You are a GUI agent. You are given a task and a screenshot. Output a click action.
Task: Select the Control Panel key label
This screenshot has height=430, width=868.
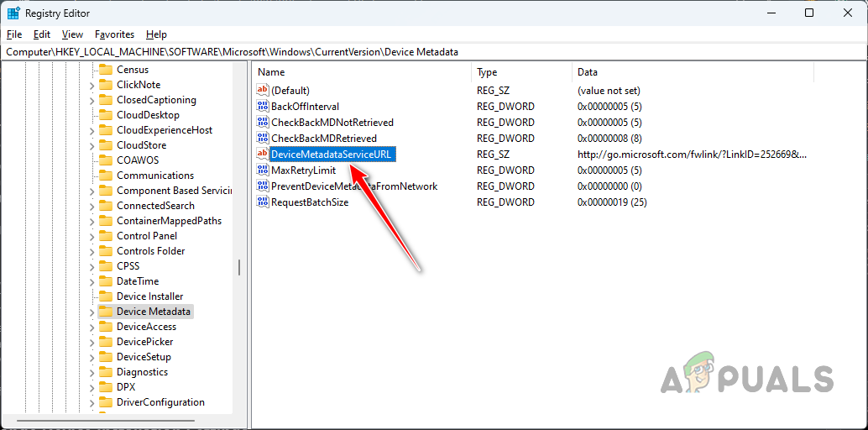[147, 236]
